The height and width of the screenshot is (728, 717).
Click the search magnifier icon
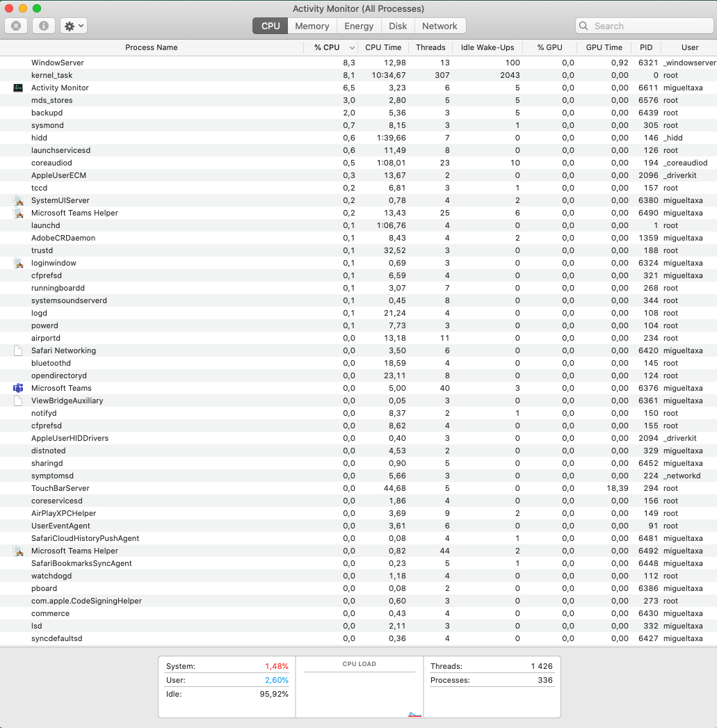pos(583,26)
